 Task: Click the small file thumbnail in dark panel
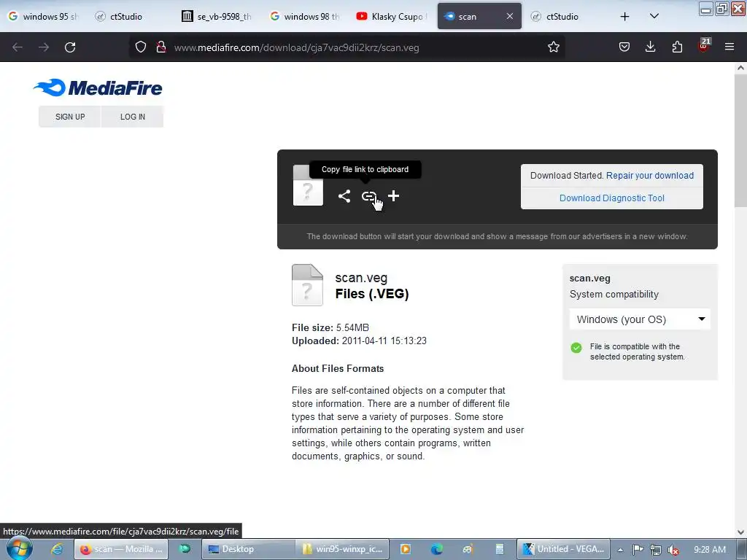[308, 185]
